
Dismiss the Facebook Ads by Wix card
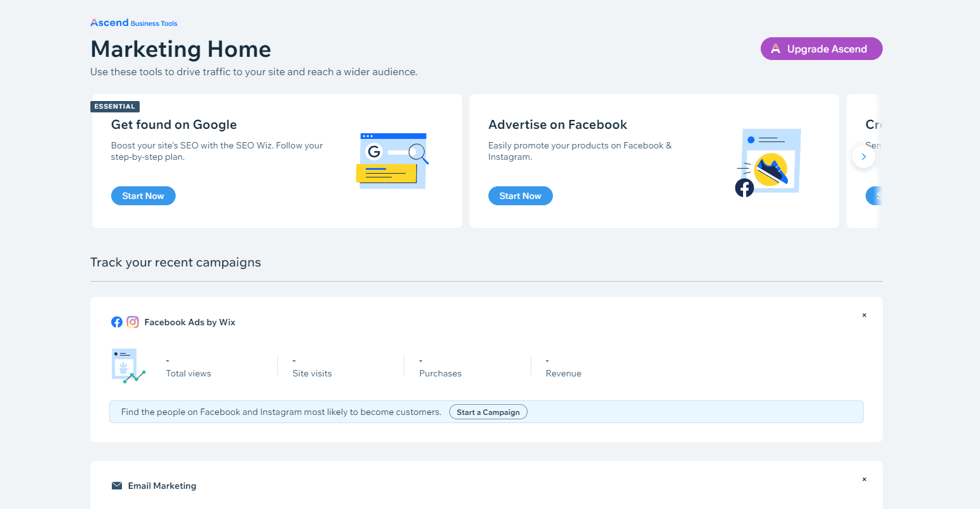pos(864,315)
